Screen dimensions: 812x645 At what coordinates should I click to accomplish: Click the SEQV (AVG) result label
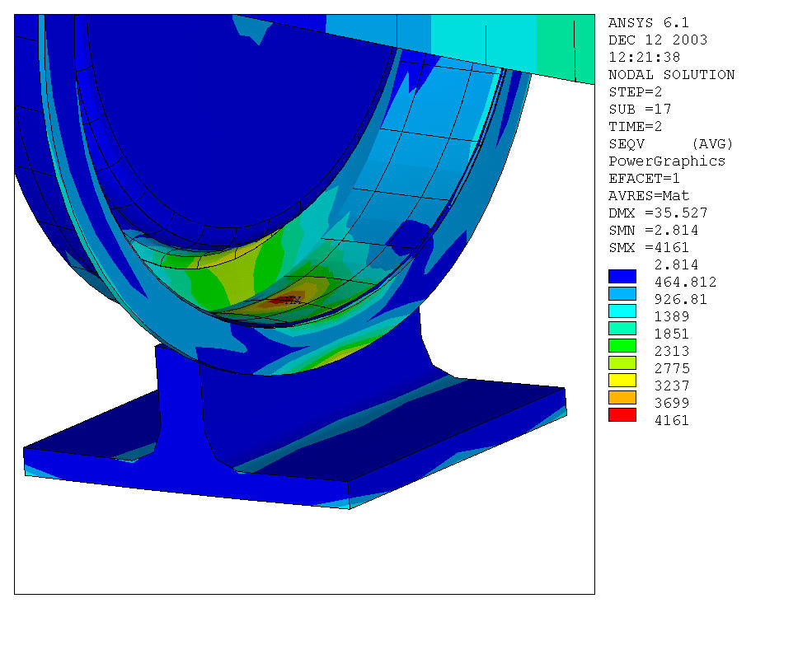tap(670, 144)
